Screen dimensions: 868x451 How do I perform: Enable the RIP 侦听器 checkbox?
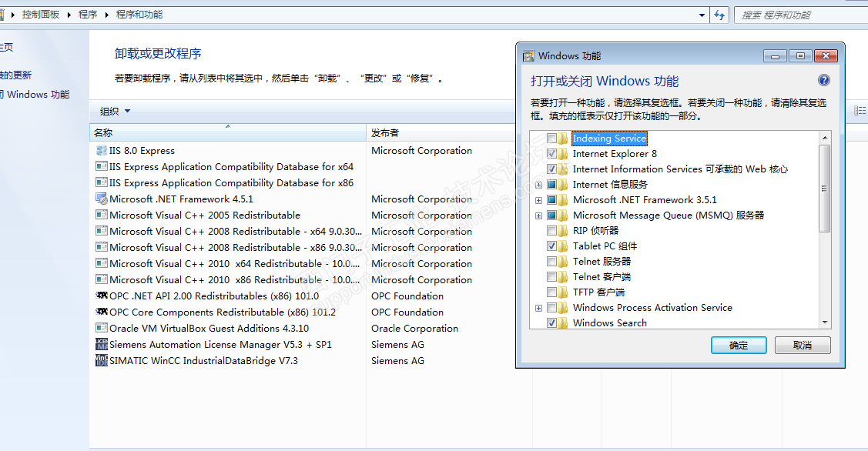(551, 230)
